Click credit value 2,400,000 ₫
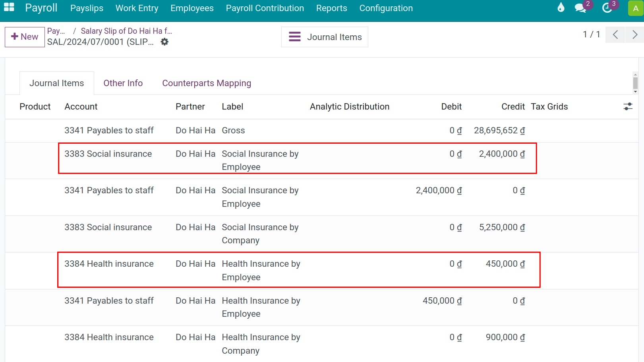644x362 pixels. (x=502, y=154)
